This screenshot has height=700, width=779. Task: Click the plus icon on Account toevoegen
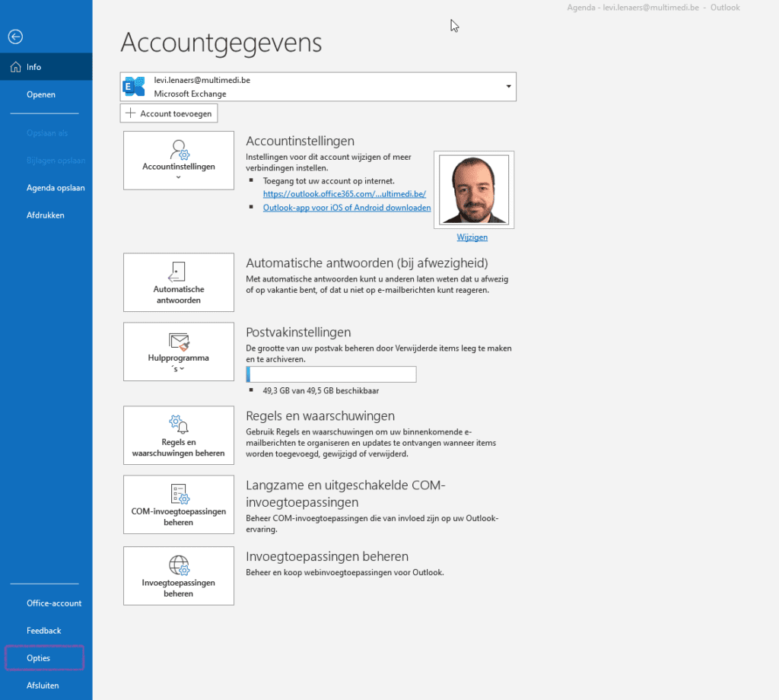pos(131,113)
